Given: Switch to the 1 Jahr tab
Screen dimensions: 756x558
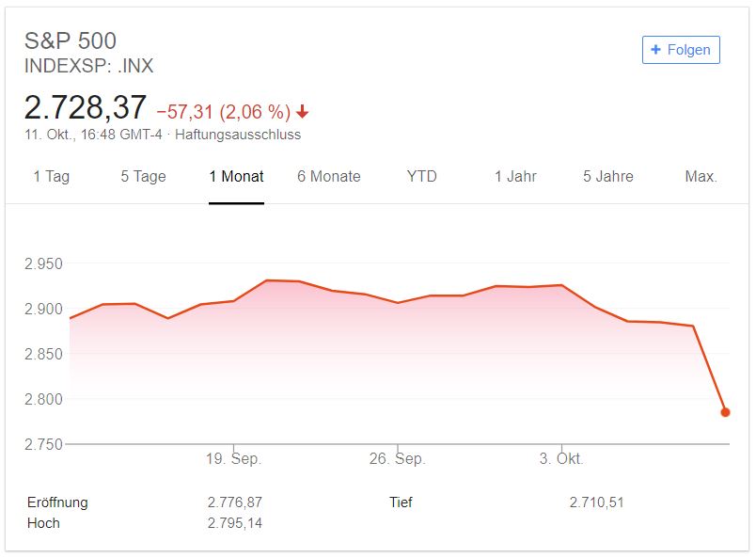Looking at the screenshot, I should point(515,176).
